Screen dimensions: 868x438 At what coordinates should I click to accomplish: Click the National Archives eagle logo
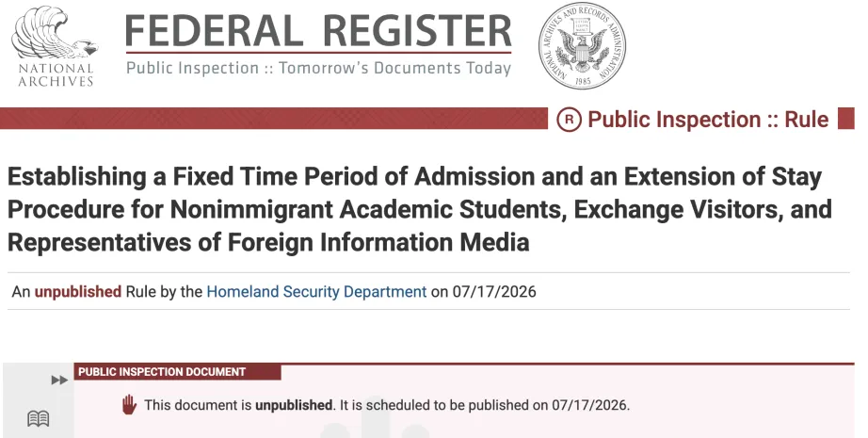coord(55,33)
